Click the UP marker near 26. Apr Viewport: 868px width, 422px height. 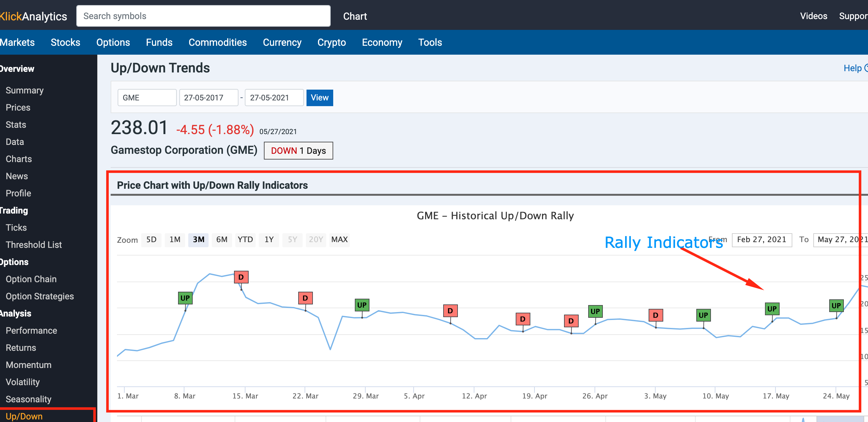coord(595,311)
